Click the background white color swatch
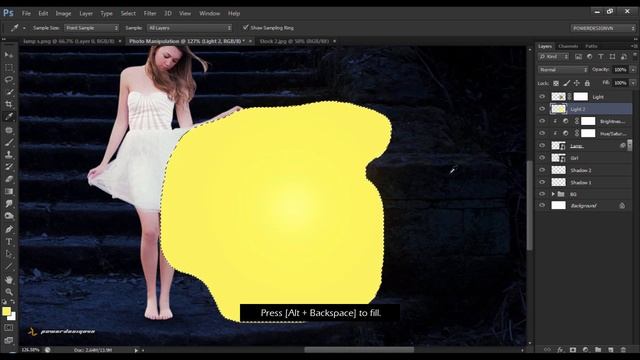This screenshot has width=640, height=360. click(x=13, y=317)
